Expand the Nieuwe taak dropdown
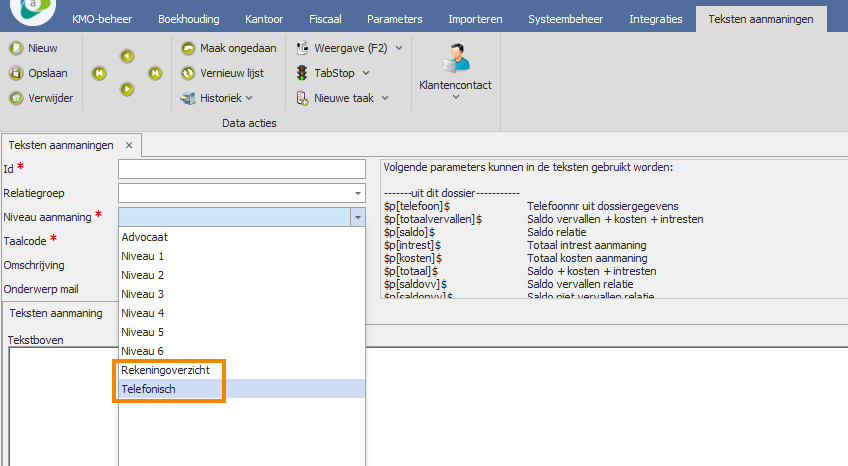Image resolution: width=848 pixels, height=466 pixels. (x=384, y=98)
